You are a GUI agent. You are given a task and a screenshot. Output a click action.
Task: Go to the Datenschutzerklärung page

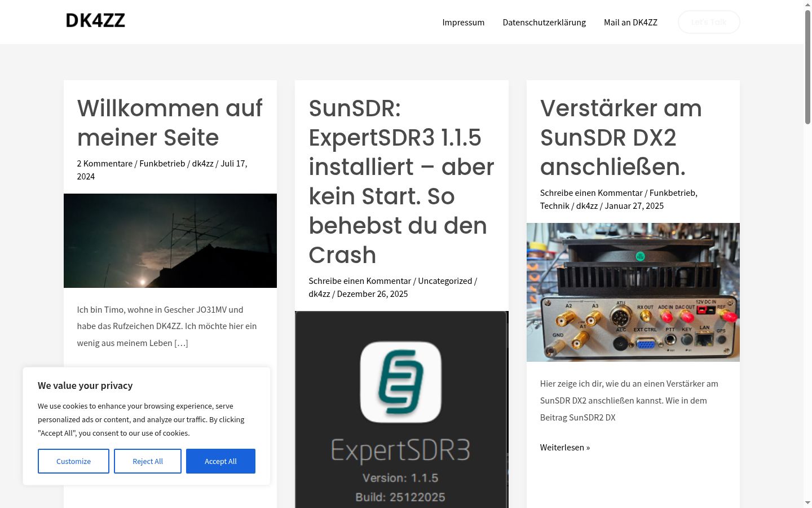[544, 22]
